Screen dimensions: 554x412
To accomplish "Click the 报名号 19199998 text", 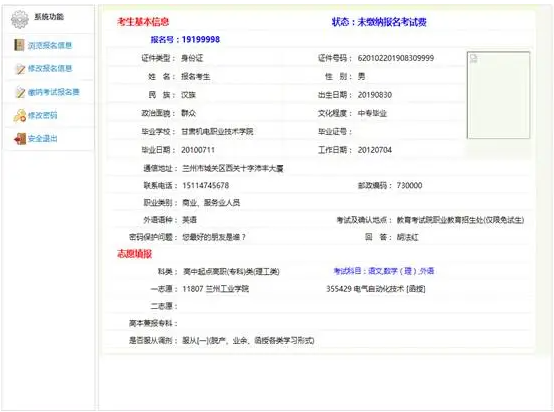I will tap(185, 39).
